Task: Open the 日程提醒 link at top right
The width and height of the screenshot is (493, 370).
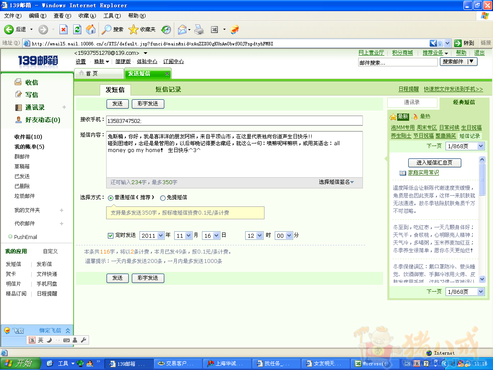Action: [408, 89]
